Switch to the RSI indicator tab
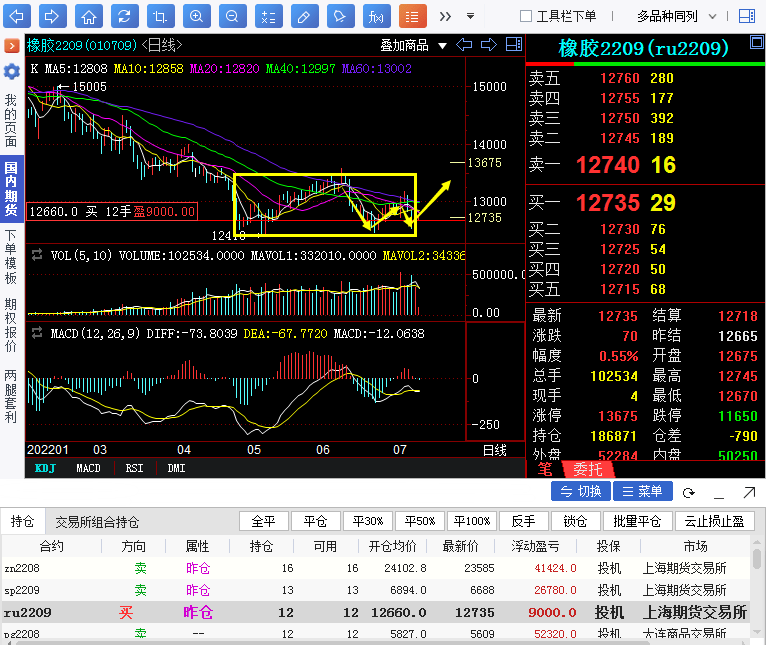 click(133, 468)
